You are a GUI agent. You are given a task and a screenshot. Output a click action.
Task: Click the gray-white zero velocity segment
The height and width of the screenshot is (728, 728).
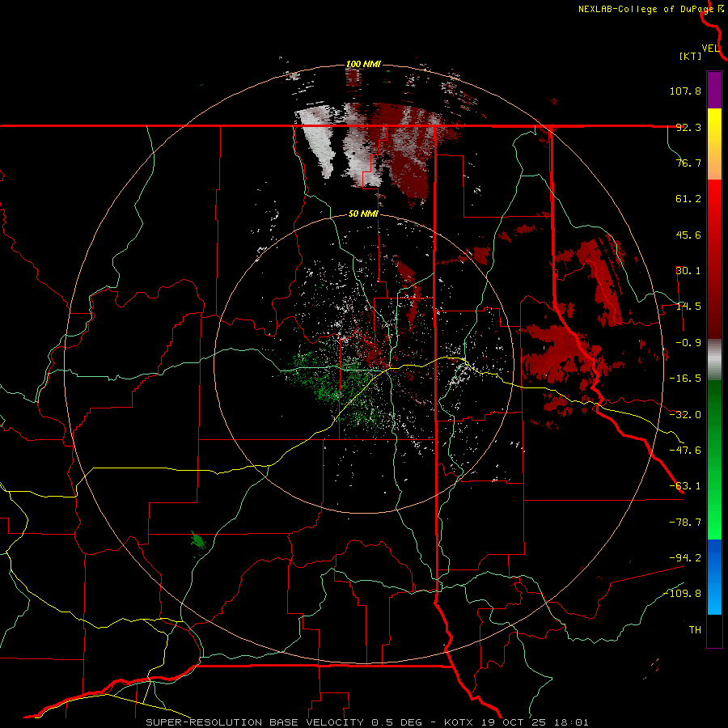click(x=714, y=360)
